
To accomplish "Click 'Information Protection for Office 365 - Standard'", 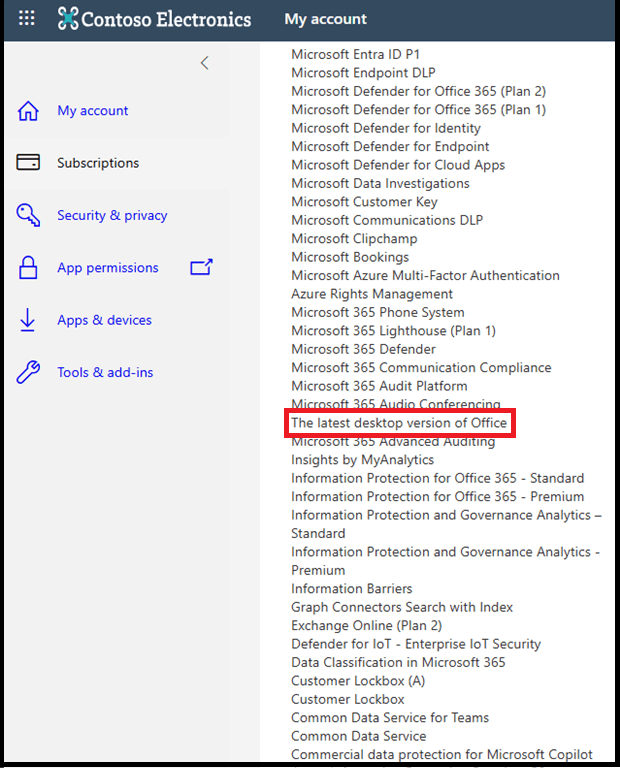I will (x=438, y=479).
